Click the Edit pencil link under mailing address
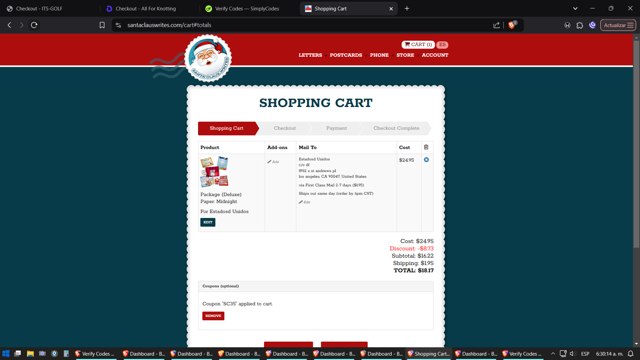This screenshot has width=640, height=360. click(x=304, y=202)
